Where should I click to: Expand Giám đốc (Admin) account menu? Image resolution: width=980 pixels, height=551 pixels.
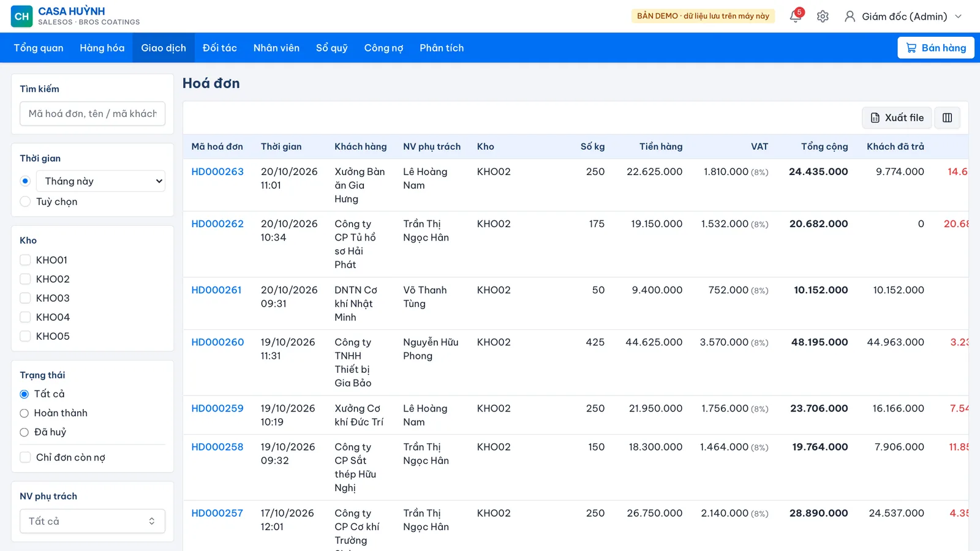coord(904,17)
